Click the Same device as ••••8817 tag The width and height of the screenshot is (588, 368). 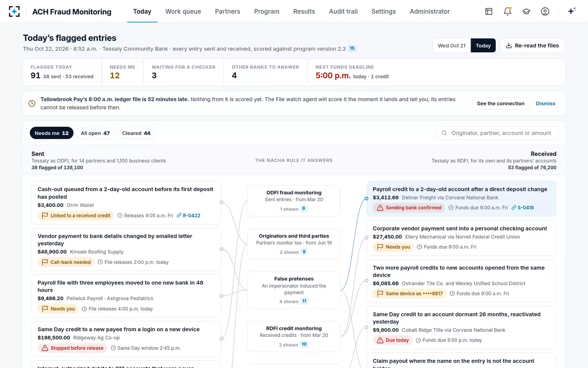tap(410, 294)
